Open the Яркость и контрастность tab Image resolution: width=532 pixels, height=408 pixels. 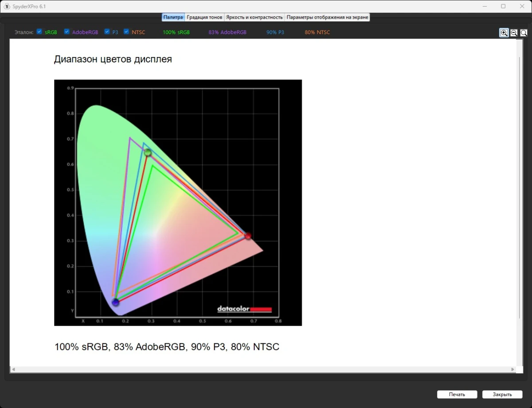tap(254, 17)
